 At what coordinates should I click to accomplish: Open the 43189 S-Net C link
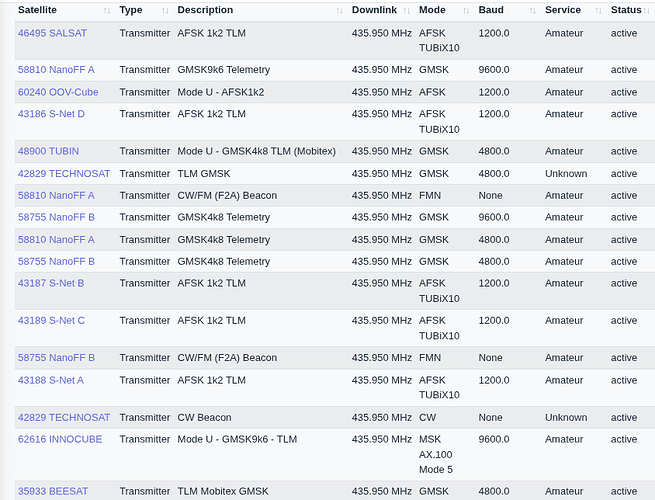(51, 320)
